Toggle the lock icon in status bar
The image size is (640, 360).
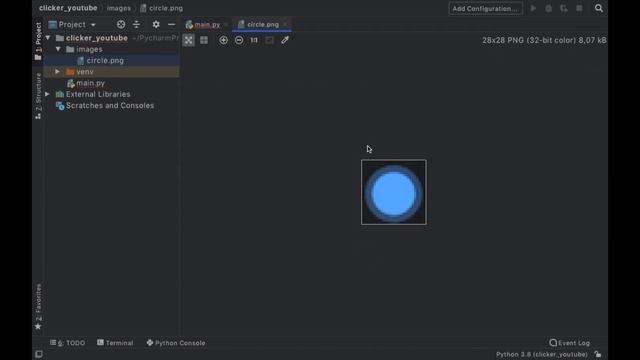click(598, 354)
